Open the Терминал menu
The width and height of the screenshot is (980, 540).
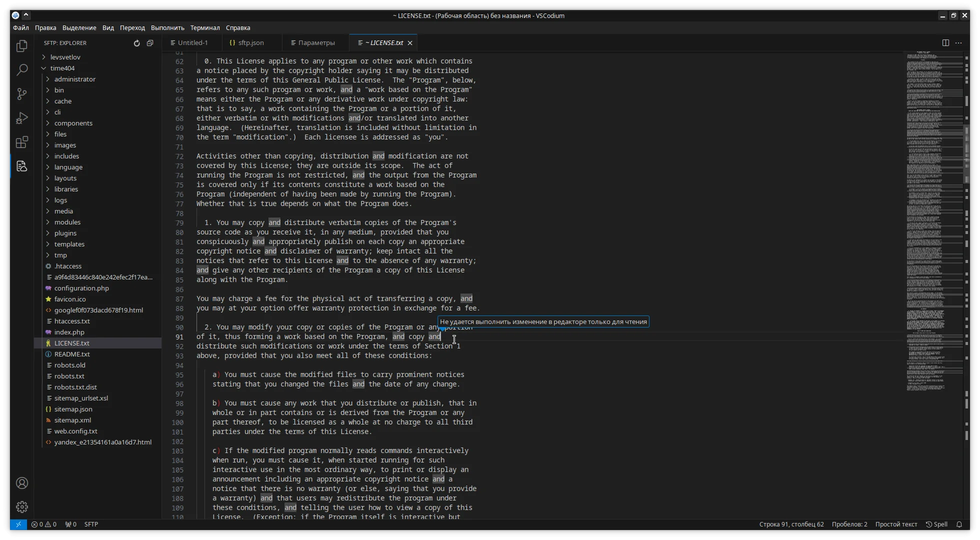(x=205, y=28)
